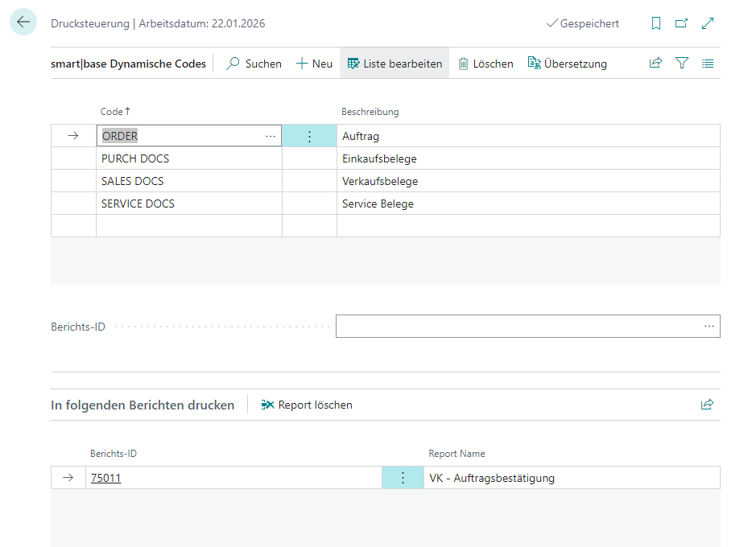Create new entry with Neu
The image size is (756, 547).
[314, 64]
